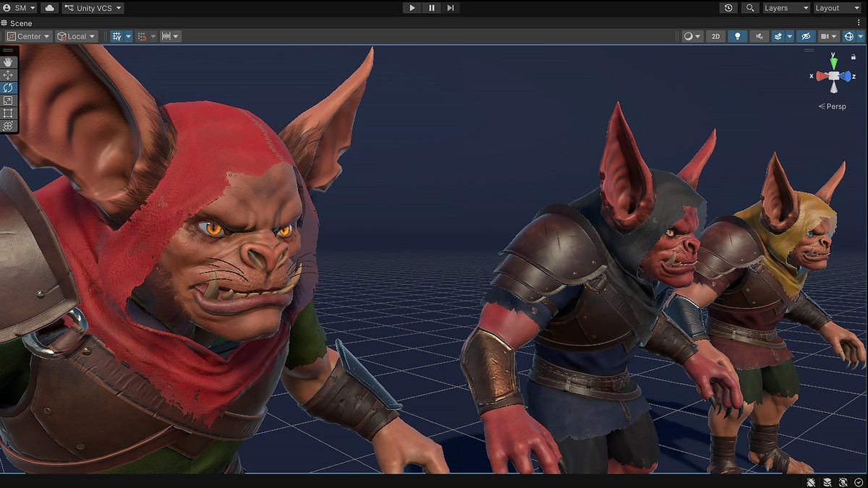Open the grid visibility options arrow
The image size is (868, 488).
pyautogui.click(x=129, y=36)
